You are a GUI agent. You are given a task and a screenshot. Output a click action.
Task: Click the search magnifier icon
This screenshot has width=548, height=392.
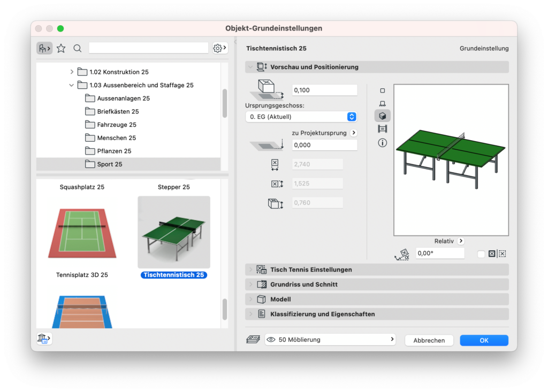click(x=78, y=49)
